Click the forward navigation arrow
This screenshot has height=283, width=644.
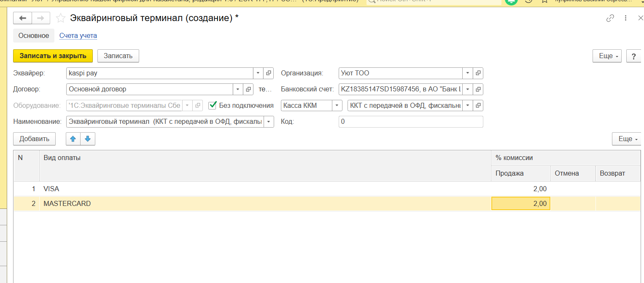point(41,18)
